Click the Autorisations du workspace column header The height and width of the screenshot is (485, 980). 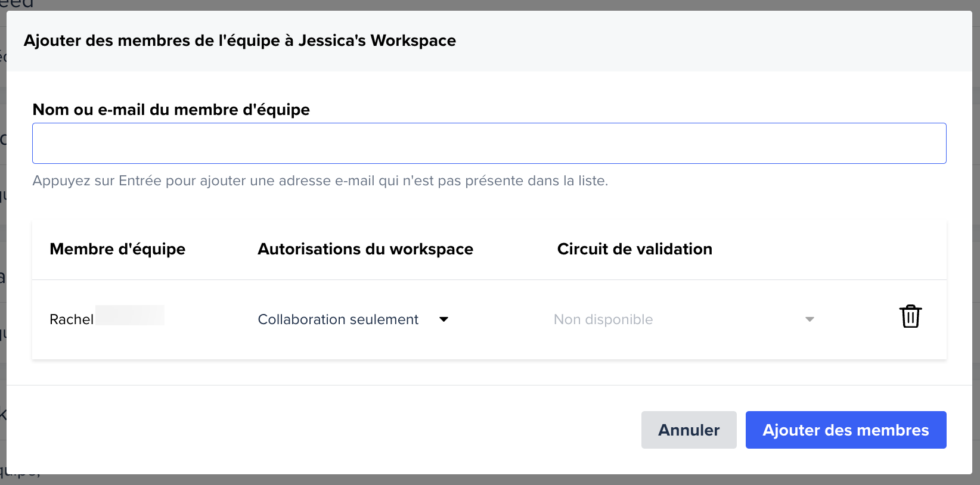(365, 249)
